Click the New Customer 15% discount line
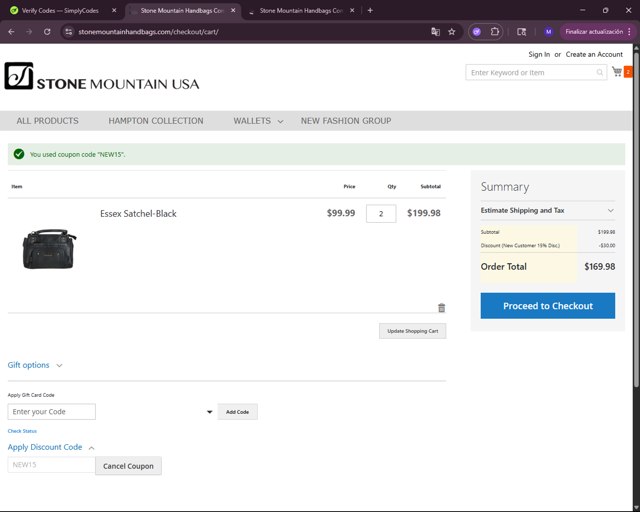 [x=548, y=245]
